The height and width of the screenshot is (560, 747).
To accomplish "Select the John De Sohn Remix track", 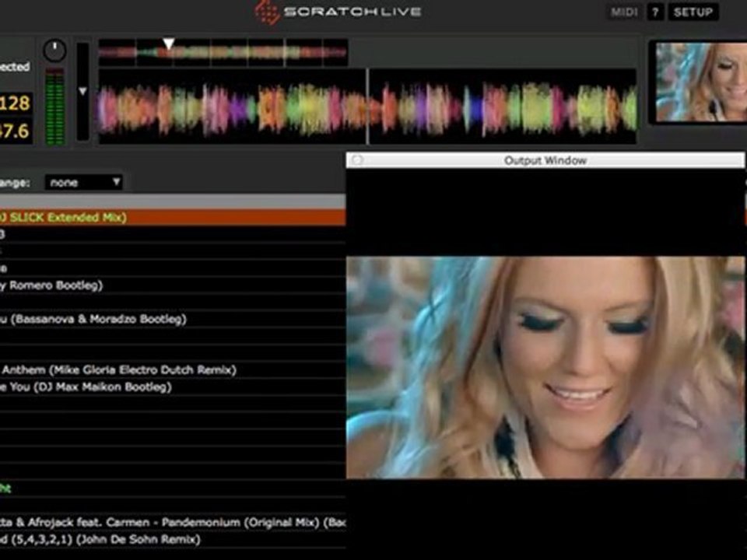I will (x=173, y=540).
